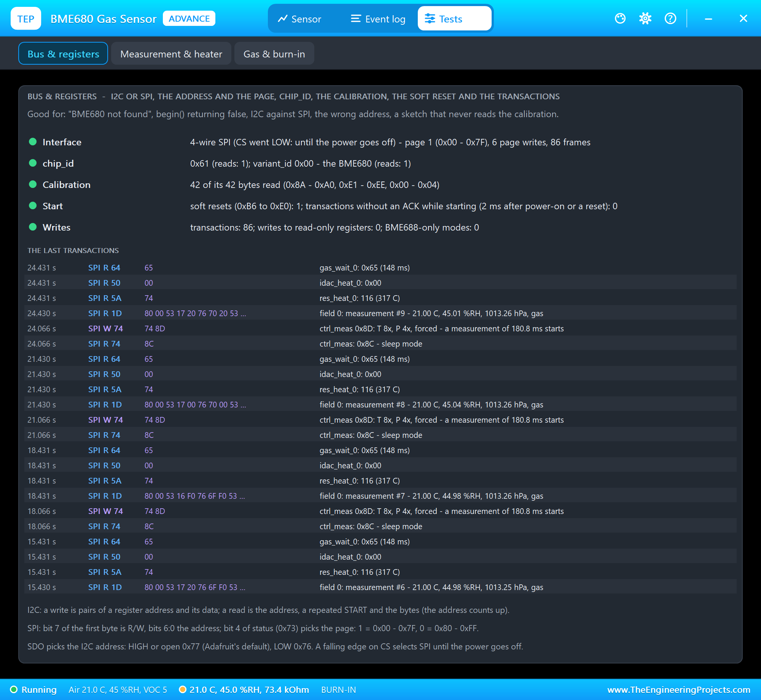Click the Writes 'transactions: 86' value
Viewport: 761px width, 700px height.
[x=334, y=227]
